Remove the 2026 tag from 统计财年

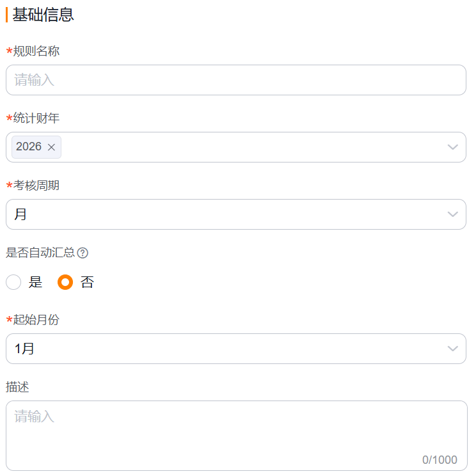click(52, 147)
